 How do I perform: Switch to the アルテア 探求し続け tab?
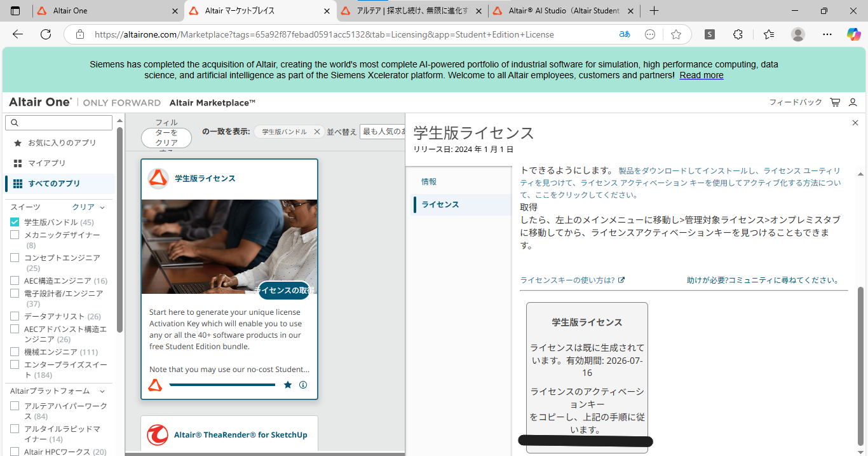412,11
